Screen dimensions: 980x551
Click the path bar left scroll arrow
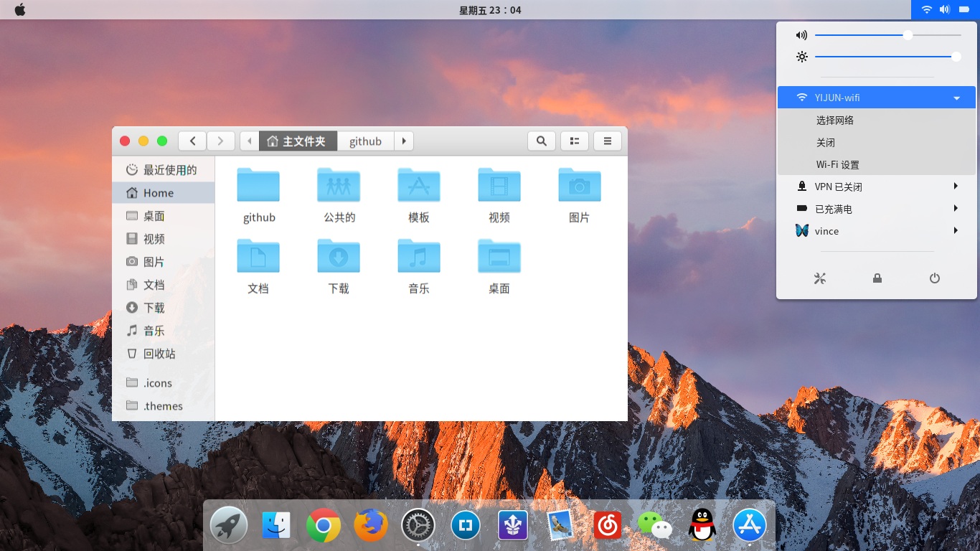(x=250, y=141)
